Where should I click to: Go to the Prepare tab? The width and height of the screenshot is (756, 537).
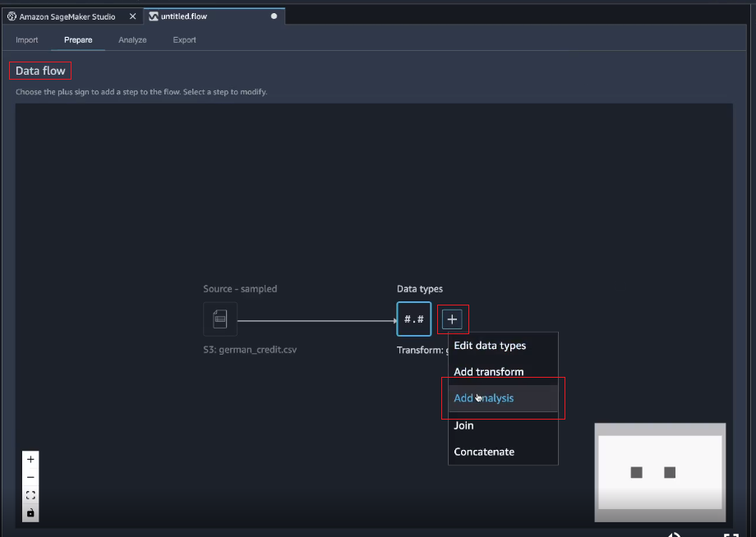point(78,39)
